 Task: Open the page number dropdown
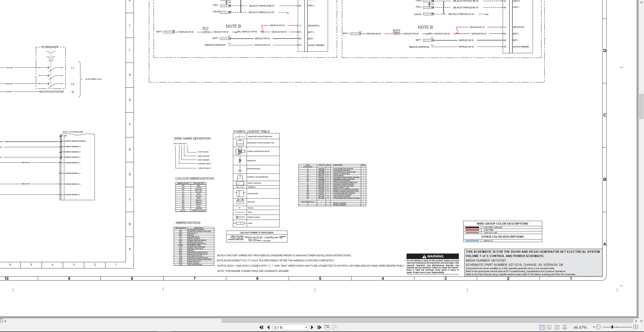click(306, 327)
